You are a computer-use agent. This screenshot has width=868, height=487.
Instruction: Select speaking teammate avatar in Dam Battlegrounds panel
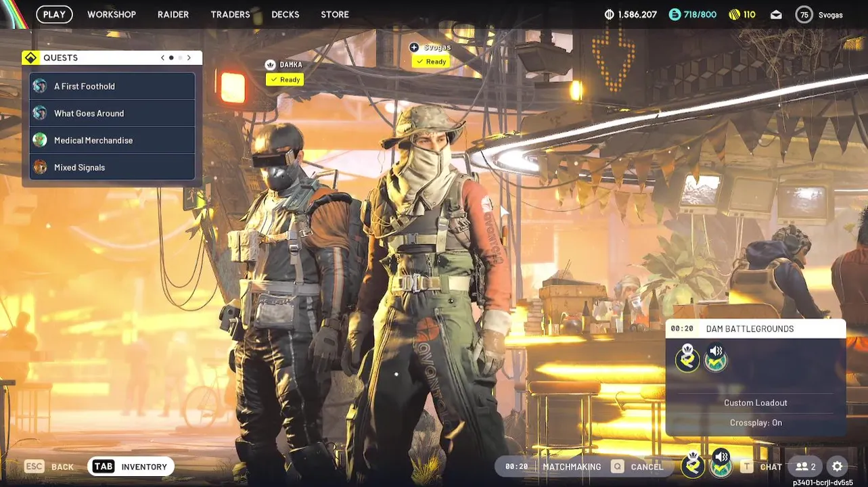click(x=716, y=358)
